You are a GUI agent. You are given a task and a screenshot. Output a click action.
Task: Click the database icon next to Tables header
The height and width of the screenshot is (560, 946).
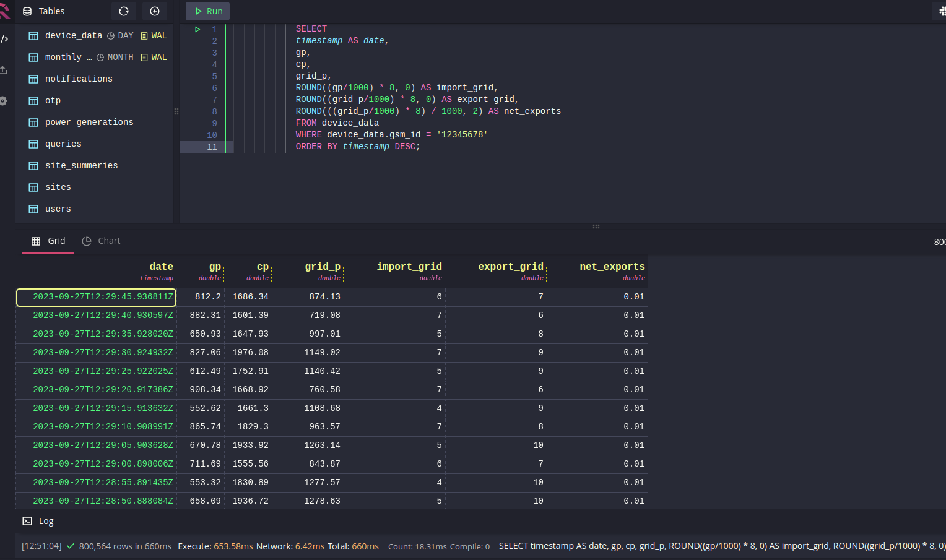tap(27, 11)
